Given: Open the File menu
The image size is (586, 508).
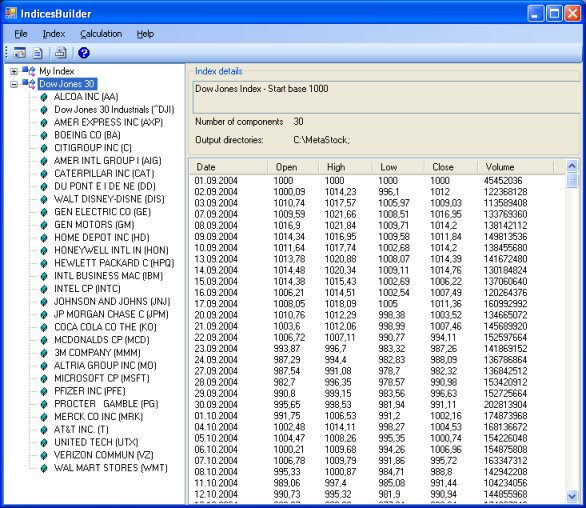Looking at the screenshot, I should pos(21,34).
